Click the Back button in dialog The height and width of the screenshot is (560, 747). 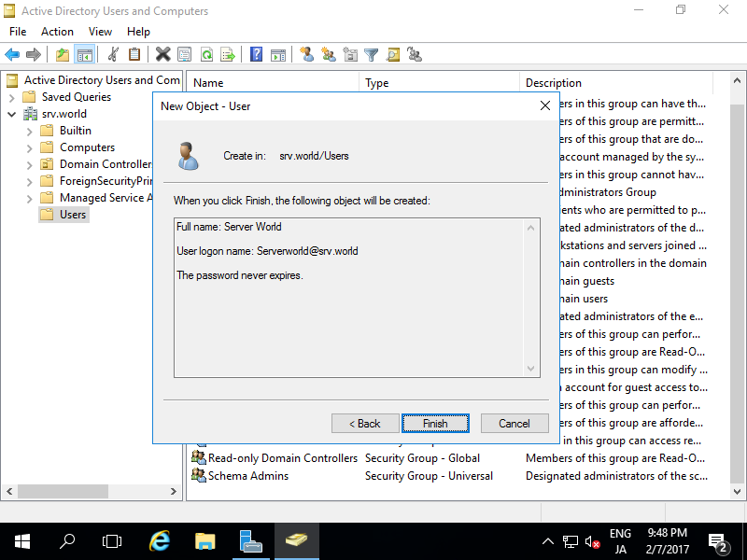click(x=365, y=424)
